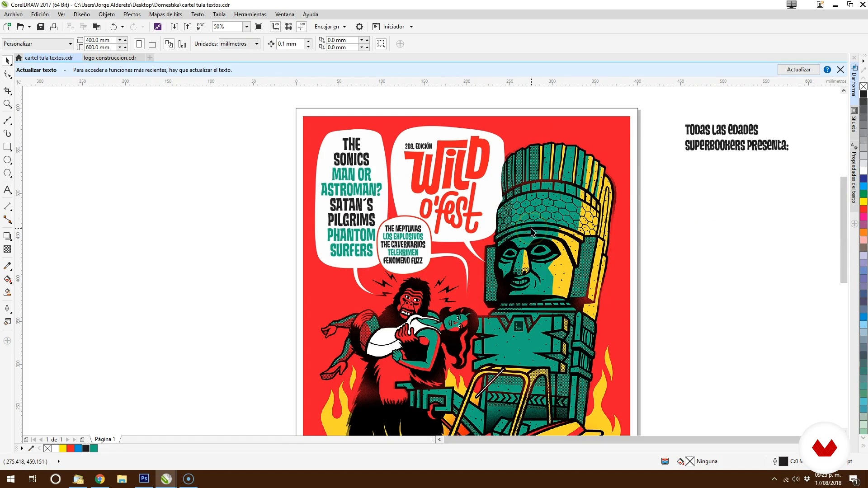The image size is (868, 488).
Task: Expand the undo history dropdown arrow
Action: [x=123, y=27]
